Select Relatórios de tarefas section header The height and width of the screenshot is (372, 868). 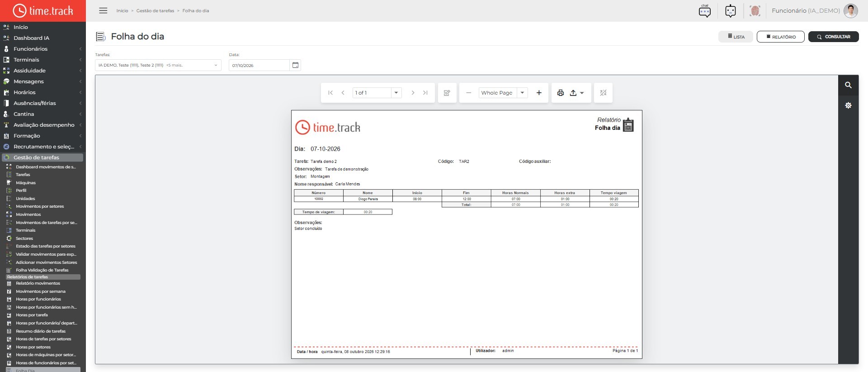[43, 277]
